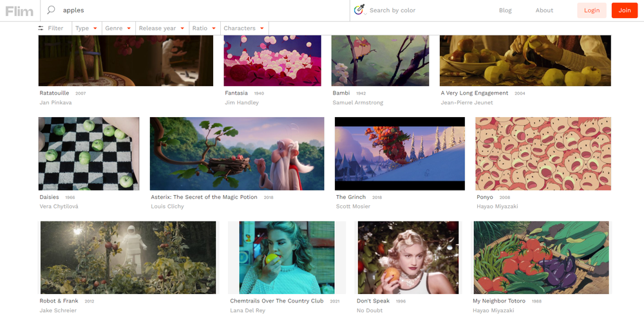Screen dimensions: 644x316
Task: Open the My Neighbor Totoro thumbnail
Action: click(542, 257)
